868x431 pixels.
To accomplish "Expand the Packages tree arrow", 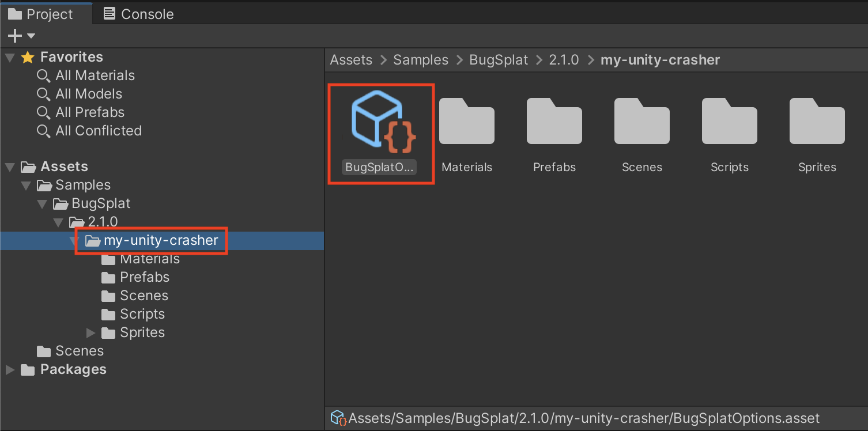I will (x=10, y=369).
